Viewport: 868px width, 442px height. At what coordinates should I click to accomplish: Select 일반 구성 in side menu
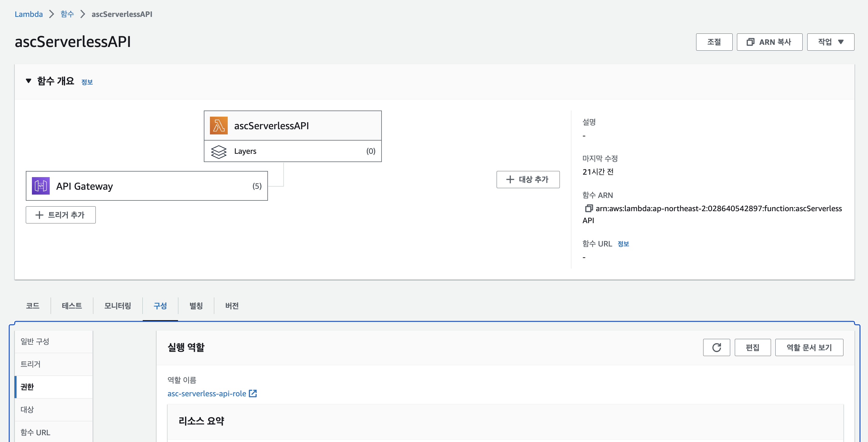tap(35, 342)
